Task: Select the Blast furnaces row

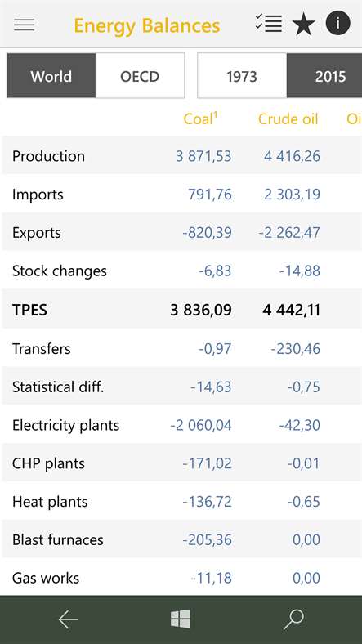Action: click(181, 539)
